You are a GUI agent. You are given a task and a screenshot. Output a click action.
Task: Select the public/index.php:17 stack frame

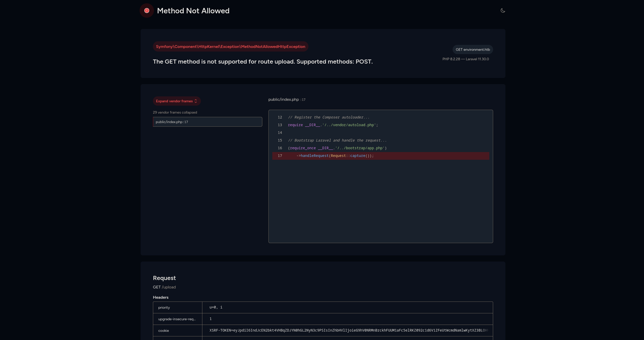click(207, 122)
